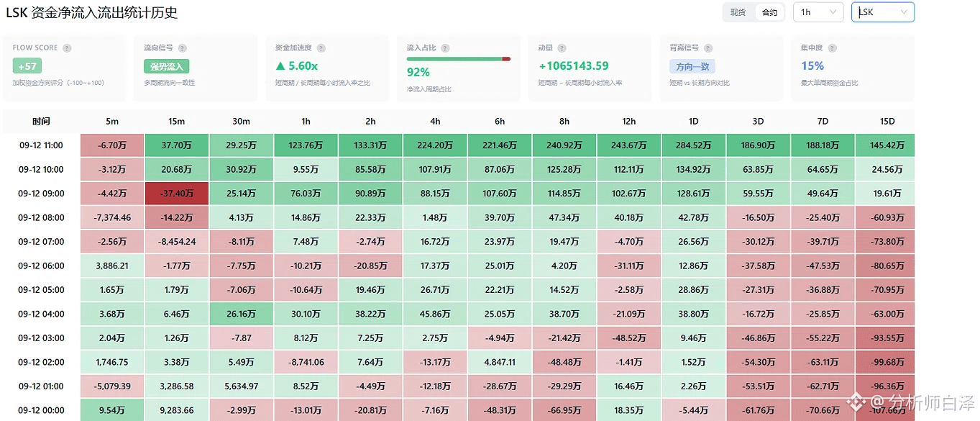This screenshot has height=421, width=980.
Task: Expand the LSK symbol selector
Action: (883, 12)
